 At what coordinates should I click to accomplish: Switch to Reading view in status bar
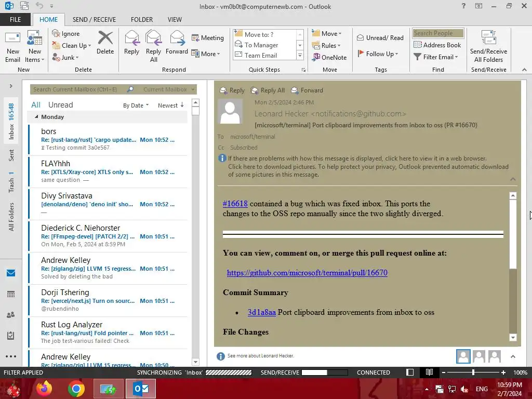coord(429,373)
